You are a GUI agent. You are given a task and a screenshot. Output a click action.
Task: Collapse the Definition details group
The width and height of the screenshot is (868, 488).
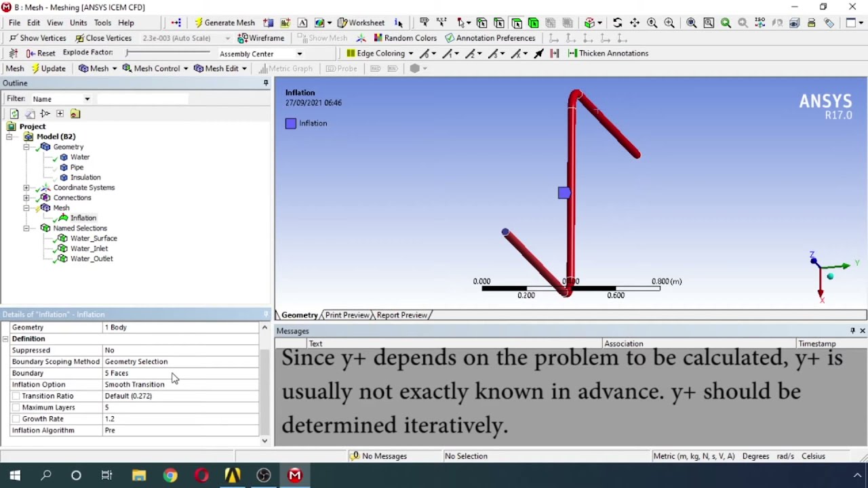click(5, 339)
